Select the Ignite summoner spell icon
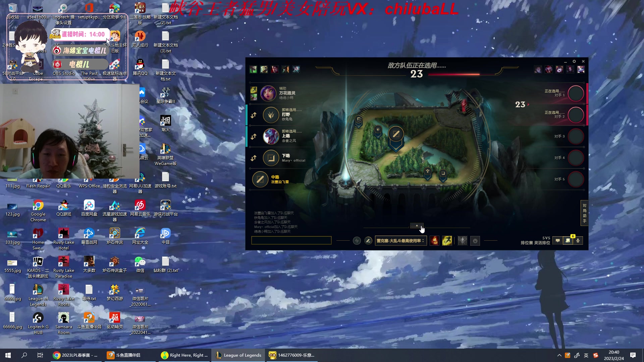 pos(434,241)
